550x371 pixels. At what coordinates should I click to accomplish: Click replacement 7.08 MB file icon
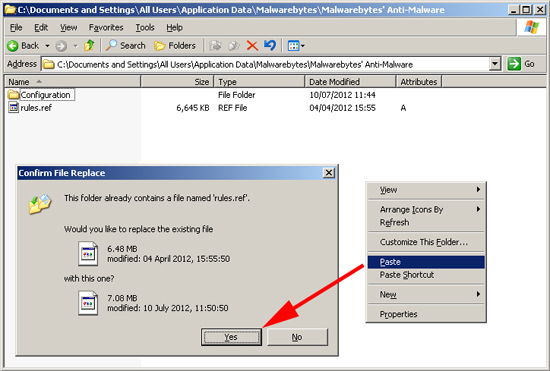click(88, 303)
